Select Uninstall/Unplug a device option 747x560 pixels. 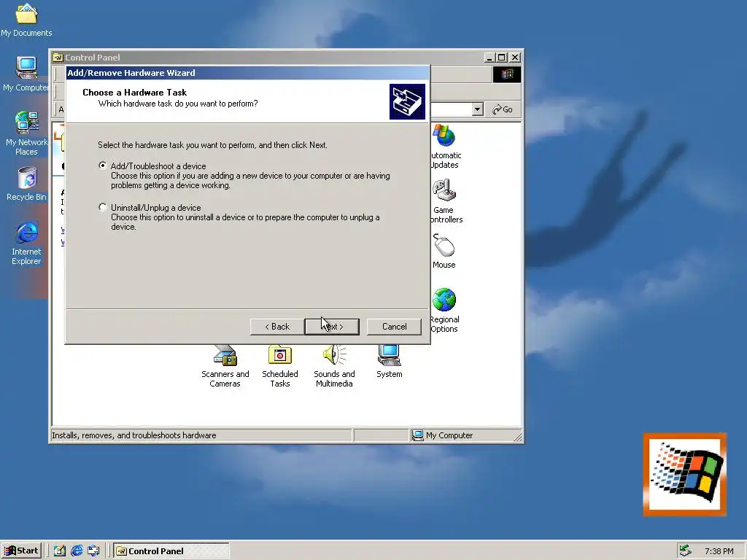(102, 207)
